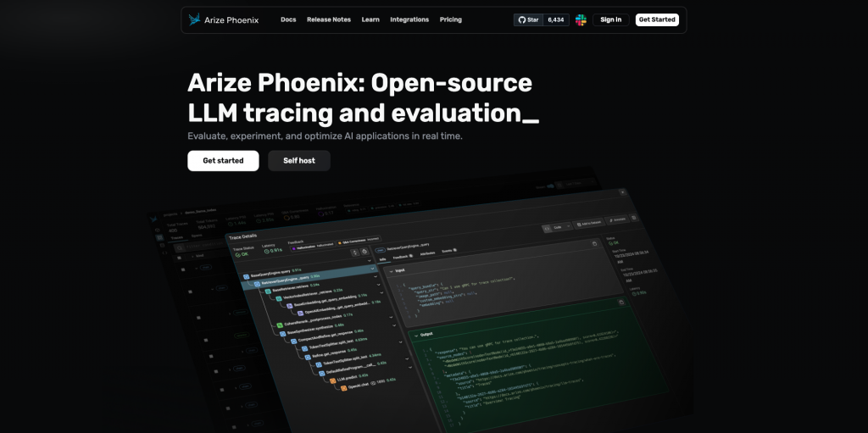The height and width of the screenshot is (433, 868).
Task: Open the 6,434 star count link
Action: [x=556, y=20]
